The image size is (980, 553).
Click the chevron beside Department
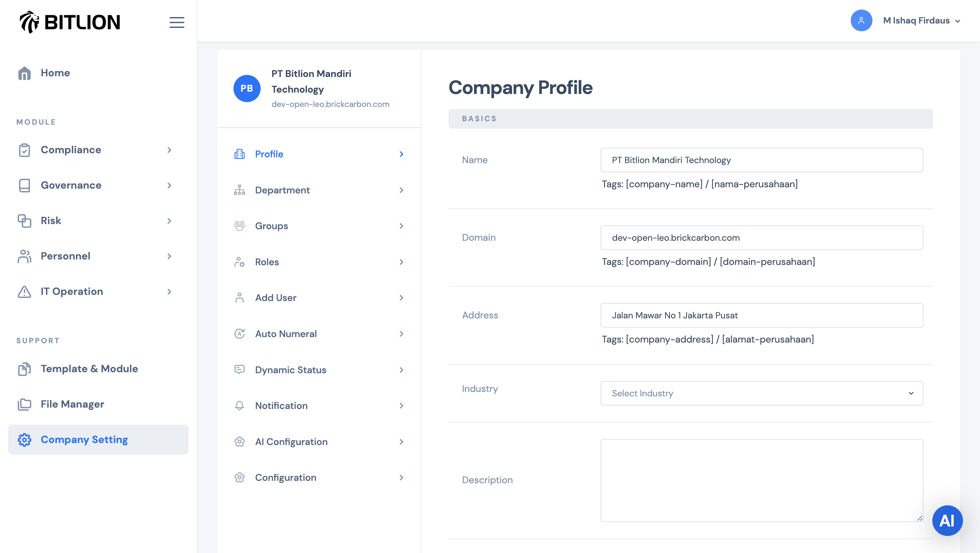[x=402, y=190]
